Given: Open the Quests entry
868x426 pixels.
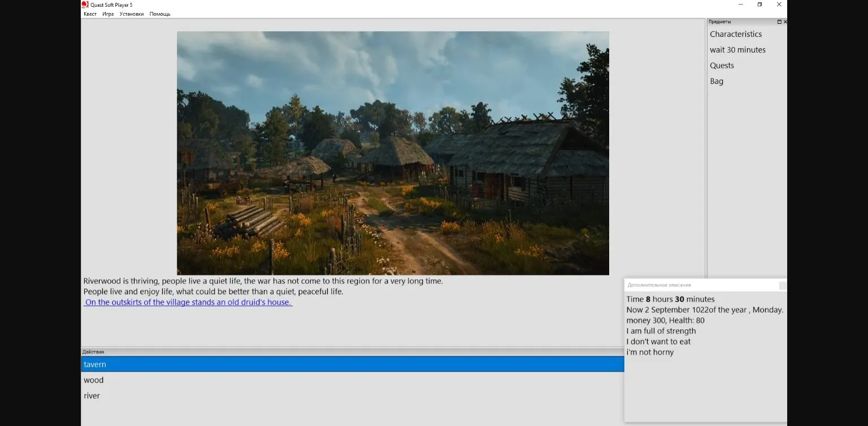Looking at the screenshot, I should click(722, 66).
